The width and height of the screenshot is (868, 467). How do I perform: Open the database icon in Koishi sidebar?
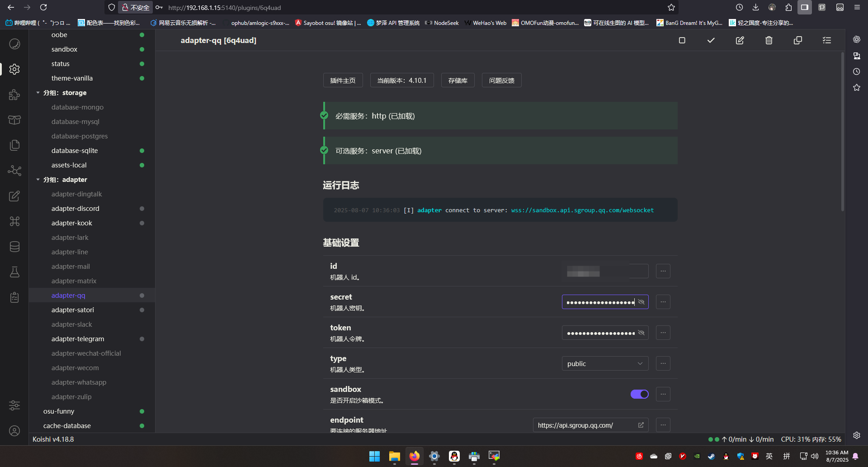click(14, 247)
